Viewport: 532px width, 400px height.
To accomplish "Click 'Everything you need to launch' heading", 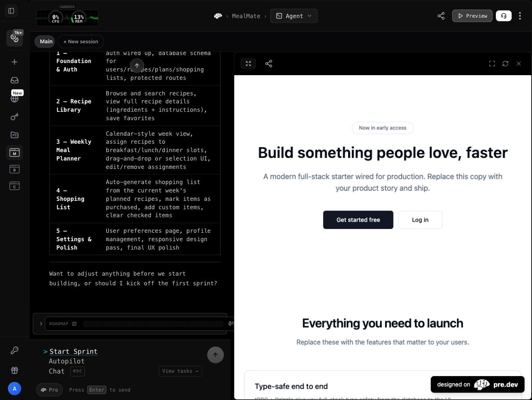I will pos(383,324).
